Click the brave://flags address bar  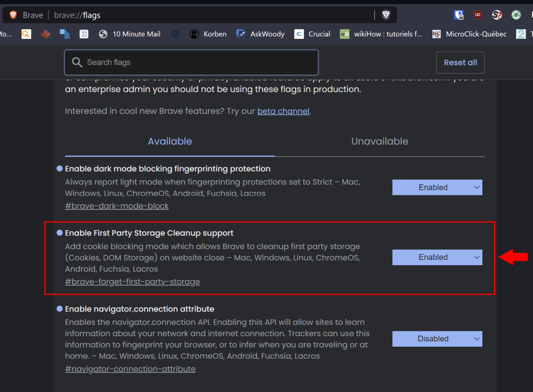click(x=213, y=15)
